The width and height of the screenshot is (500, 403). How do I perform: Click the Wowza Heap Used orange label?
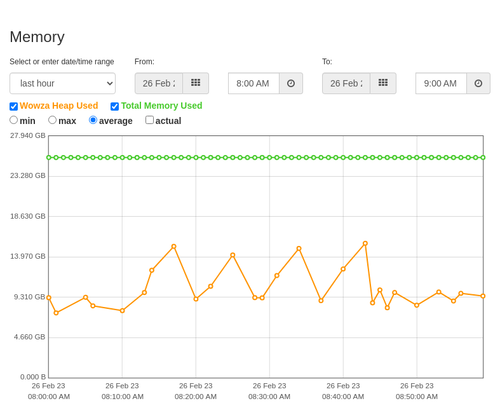click(59, 106)
